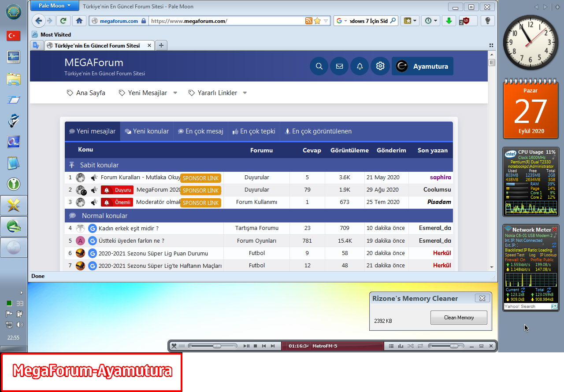Screen dimensions: 564x392
Task: Open Ana Sayfa in the forum menu
Action: 86,93
